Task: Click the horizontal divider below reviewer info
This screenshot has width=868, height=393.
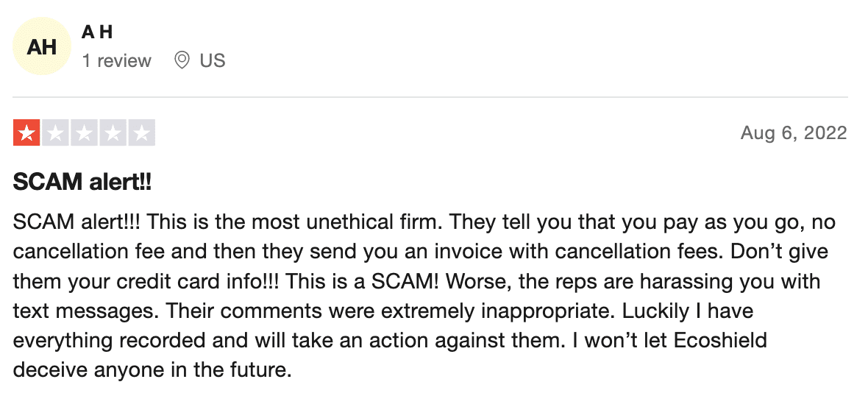Action: [x=430, y=97]
